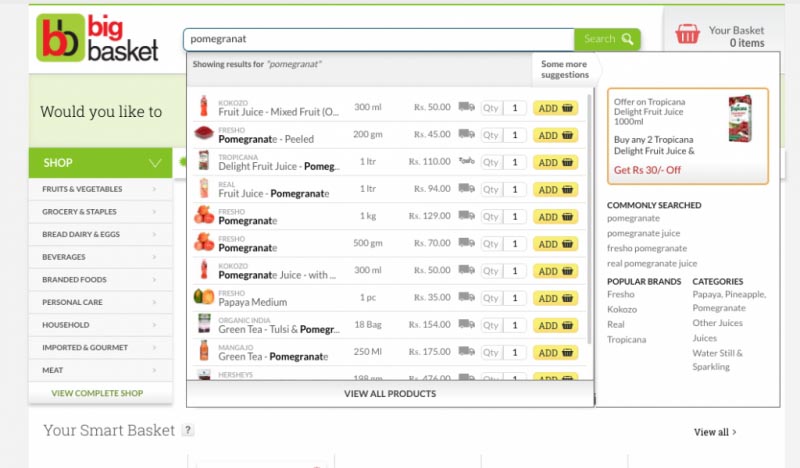Screen dimensions: 800x468
Task: Open the red basket icon
Action: [x=687, y=35]
